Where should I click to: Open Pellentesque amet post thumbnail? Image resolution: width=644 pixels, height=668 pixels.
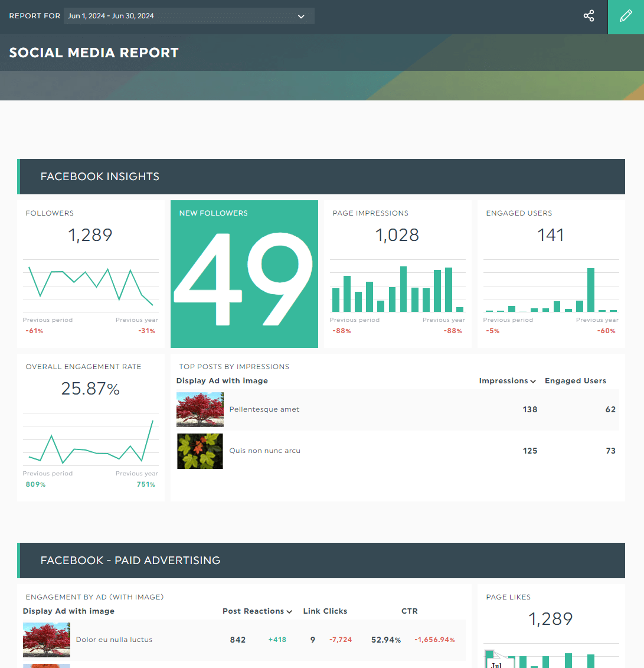coord(200,409)
